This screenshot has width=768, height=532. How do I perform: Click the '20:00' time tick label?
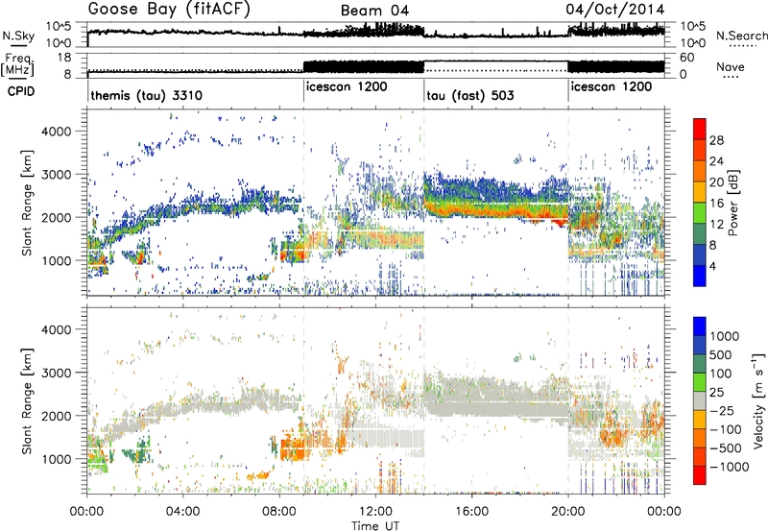[567, 512]
